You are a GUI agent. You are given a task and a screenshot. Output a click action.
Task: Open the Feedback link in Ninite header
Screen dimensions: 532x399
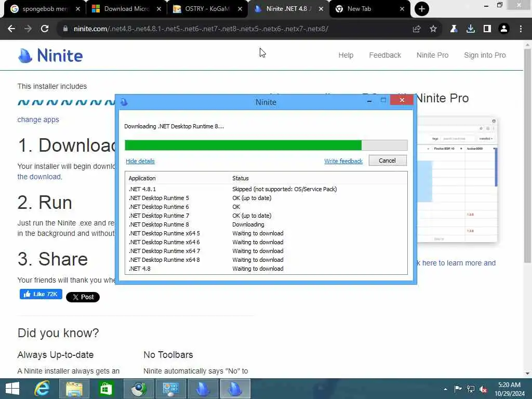385,55
